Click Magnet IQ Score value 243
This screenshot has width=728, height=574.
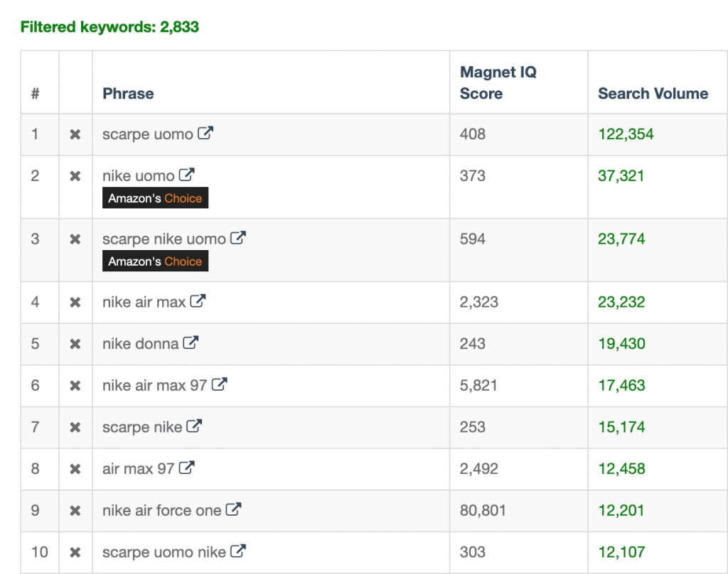click(473, 345)
